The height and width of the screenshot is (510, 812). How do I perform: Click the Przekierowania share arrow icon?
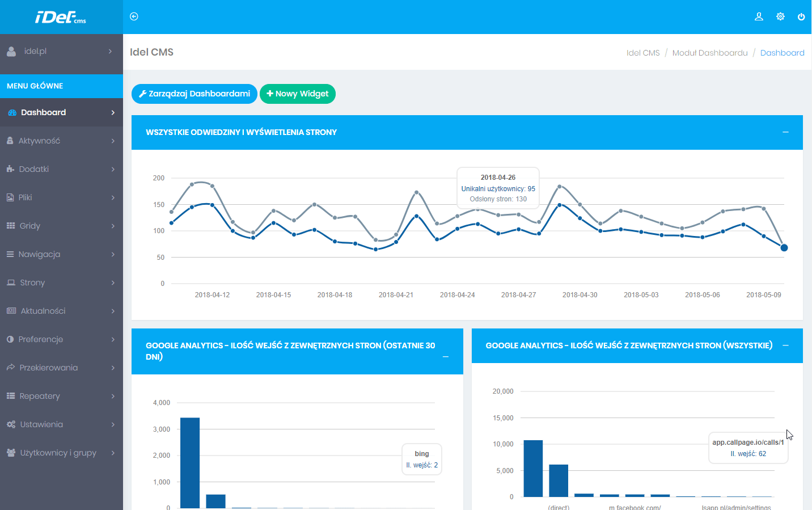click(11, 367)
